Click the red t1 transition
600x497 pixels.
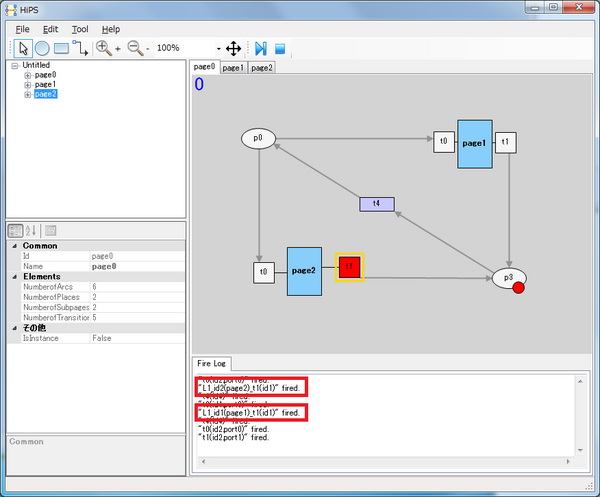[349, 267]
